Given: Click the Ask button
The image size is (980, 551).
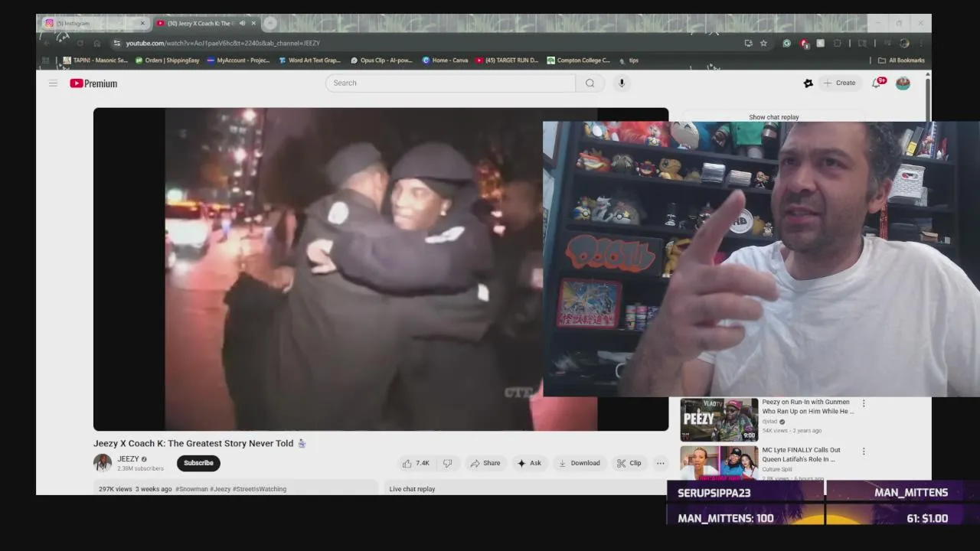Looking at the screenshot, I should [x=529, y=463].
